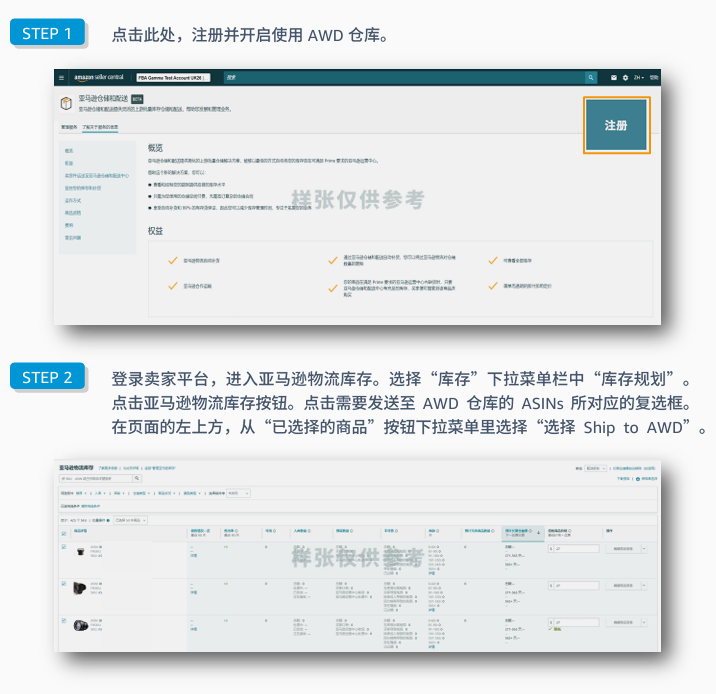Toggle checkbox of third product row

click(63, 620)
